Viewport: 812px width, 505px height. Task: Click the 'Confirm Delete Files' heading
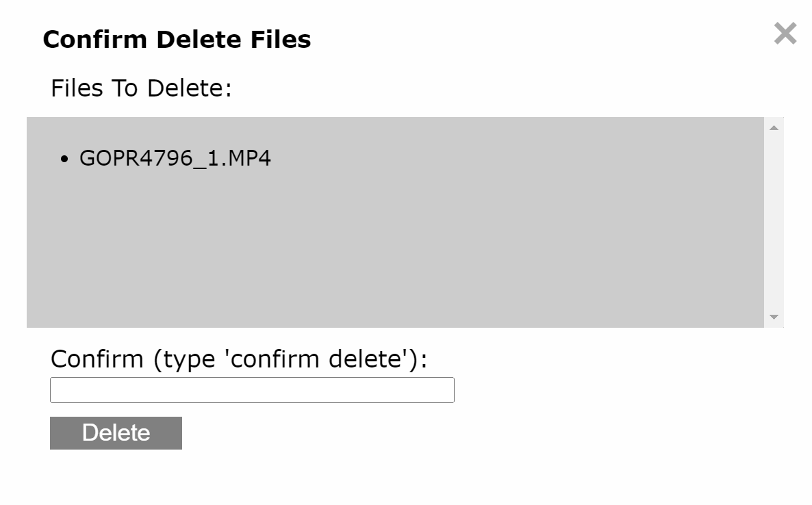(x=177, y=40)
